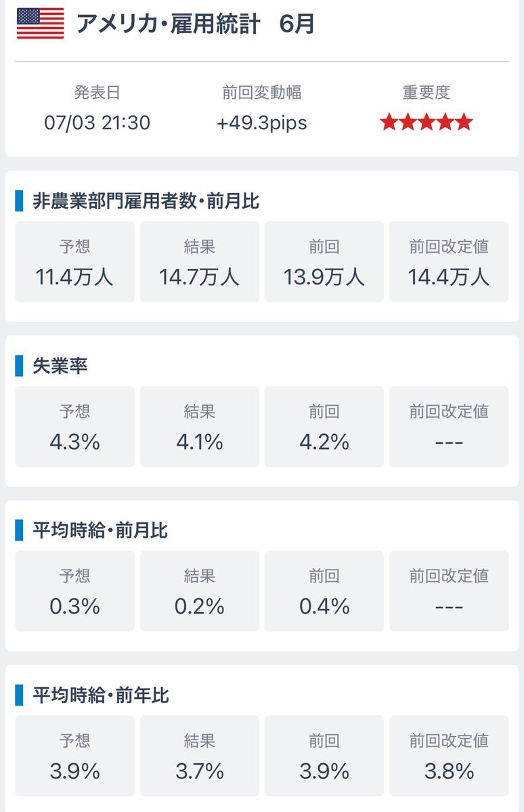Click the blue marker beside 非農業部門雇用者数・前月比
The width and height of the screenshot is (524, 812).
19,201
